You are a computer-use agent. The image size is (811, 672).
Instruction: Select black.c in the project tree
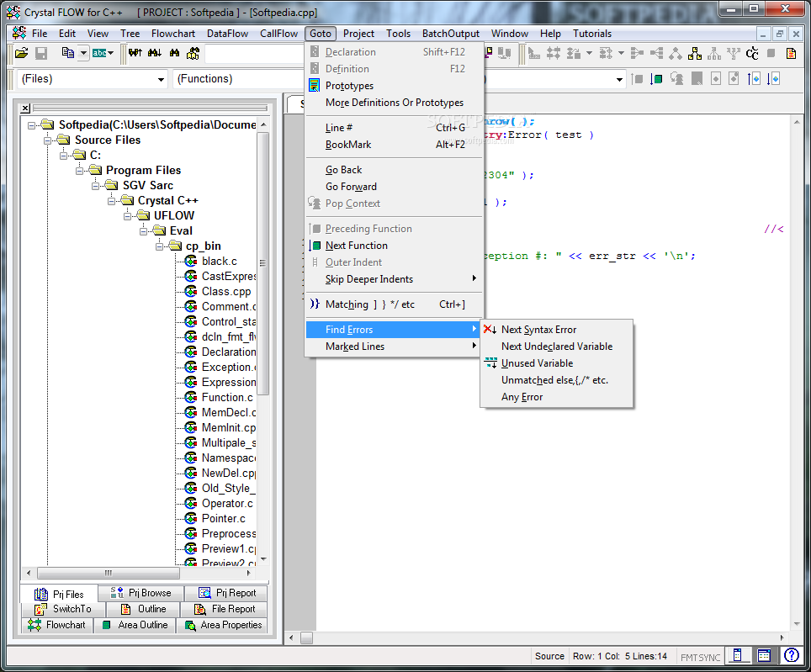pos(220,261)
